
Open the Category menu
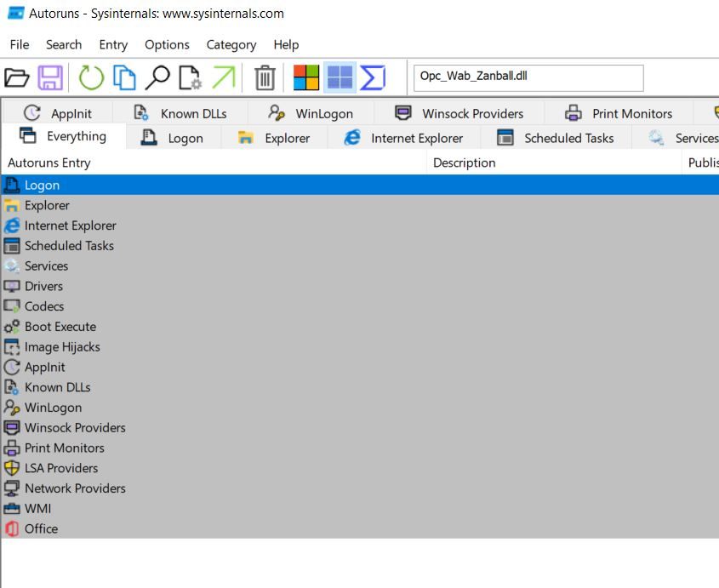[x=231, y=44]
